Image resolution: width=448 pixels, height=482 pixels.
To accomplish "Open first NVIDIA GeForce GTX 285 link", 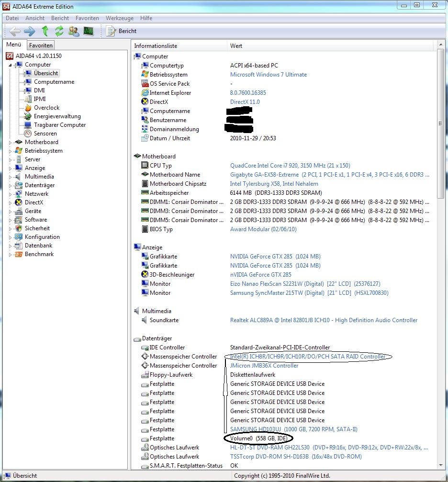I will coord(275,257).
